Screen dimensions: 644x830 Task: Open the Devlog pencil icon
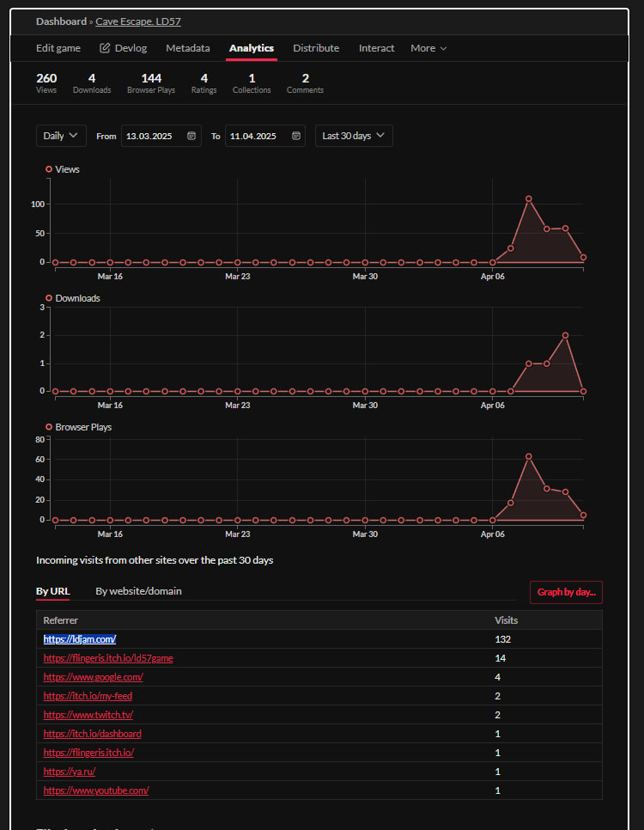coord(105,48)
